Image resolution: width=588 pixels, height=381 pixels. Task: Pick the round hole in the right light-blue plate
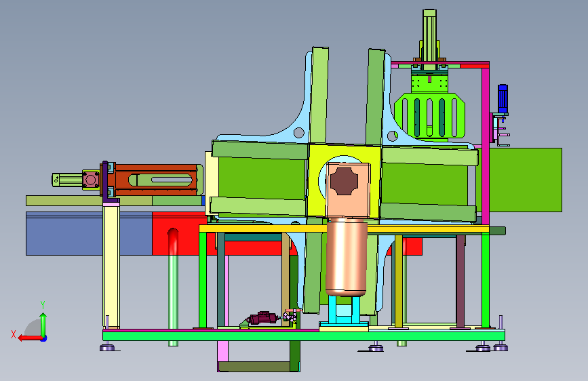[393, 136]
